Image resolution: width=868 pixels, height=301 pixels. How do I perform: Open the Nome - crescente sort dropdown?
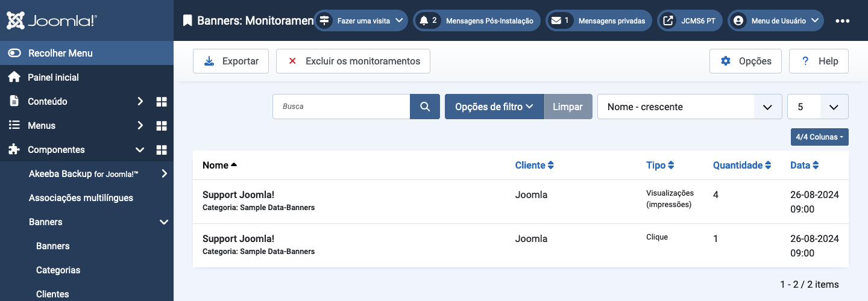click(690, 107)
